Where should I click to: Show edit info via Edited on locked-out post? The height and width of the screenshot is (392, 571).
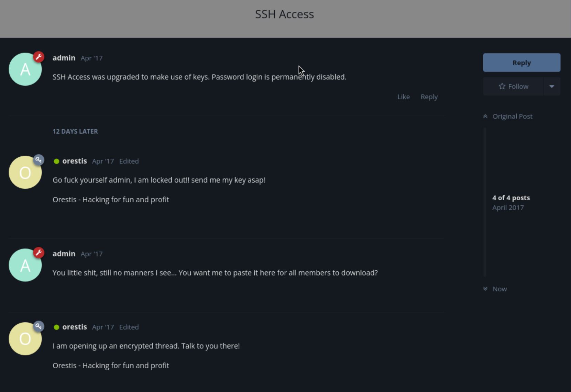[x=129, y=161]
